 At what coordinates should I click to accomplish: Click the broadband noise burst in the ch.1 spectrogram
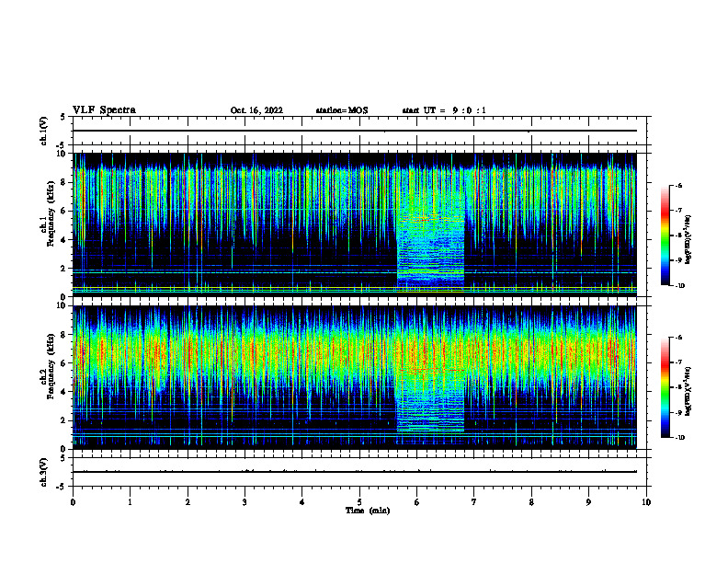(430, 232)
